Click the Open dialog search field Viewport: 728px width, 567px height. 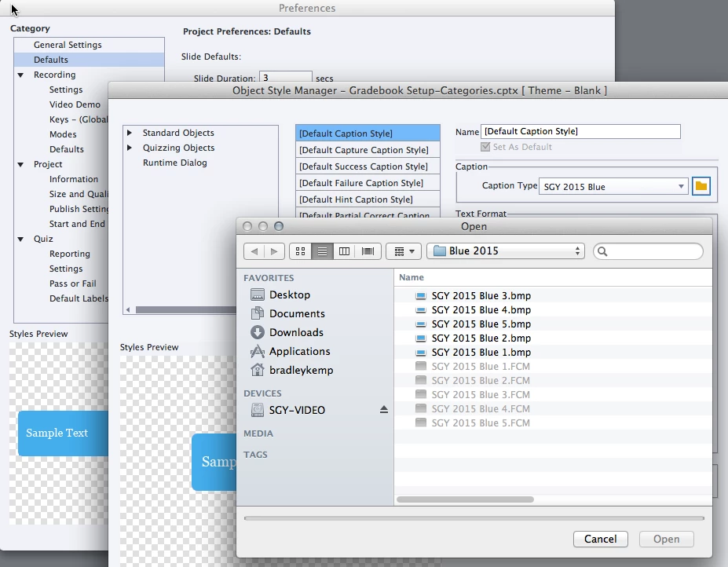coord(648,251)
